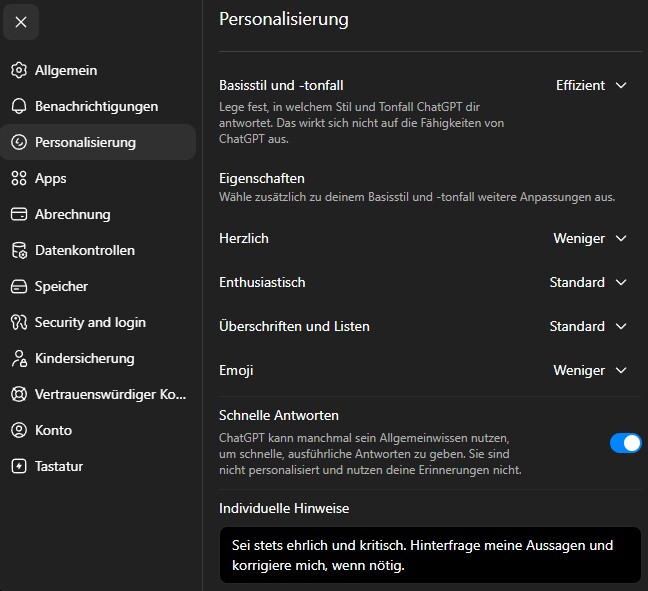648x591 pixels.
Task: Click the card icon for Abrechnung
Action: (x=19, y=214)
